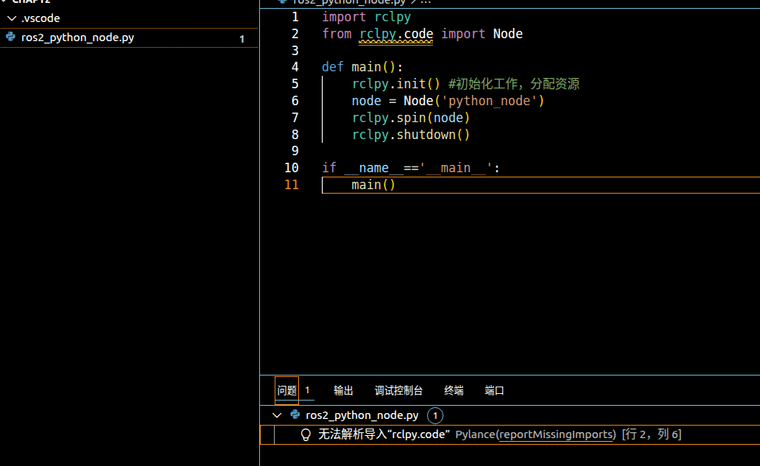760x466 pixels.
Task: Click import rclpy statement on line 1
Action: (x=366, y=17)
